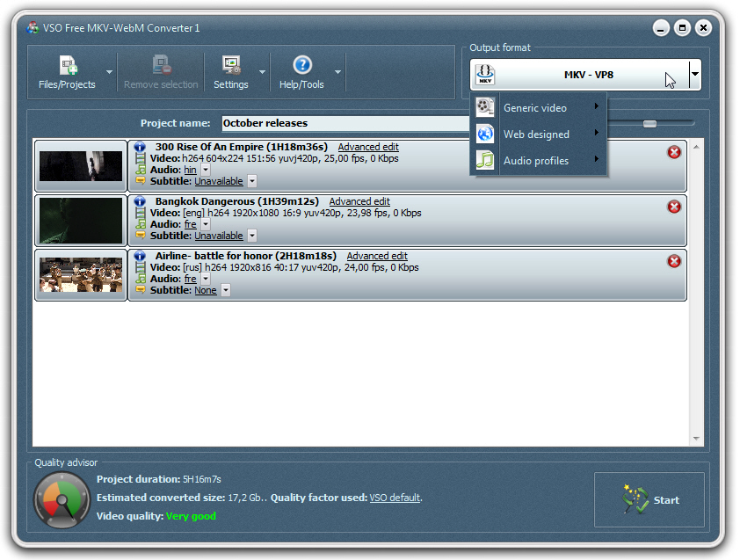740x560 pixels.
Task: Click the MKV format icon in Output format
Action: tap(484, 75)
